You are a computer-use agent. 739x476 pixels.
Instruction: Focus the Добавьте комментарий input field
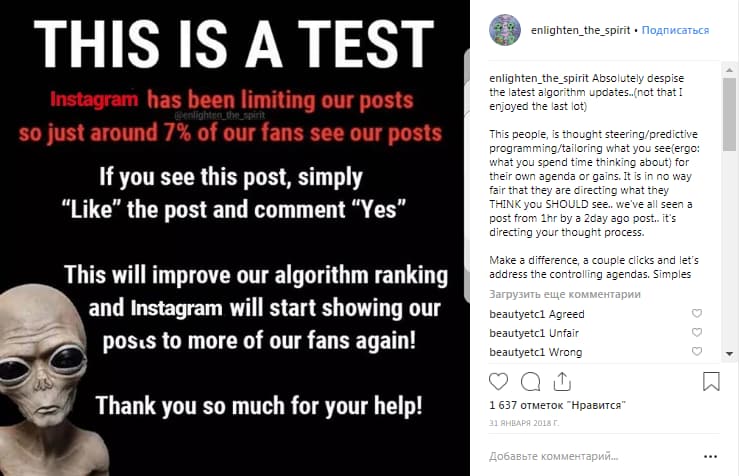coord(594,456)
